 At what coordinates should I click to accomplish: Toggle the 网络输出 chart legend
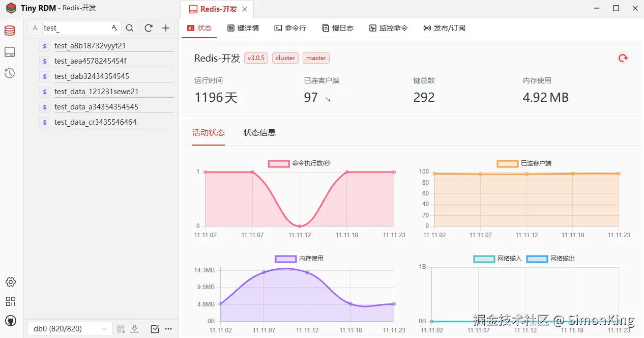551,259
